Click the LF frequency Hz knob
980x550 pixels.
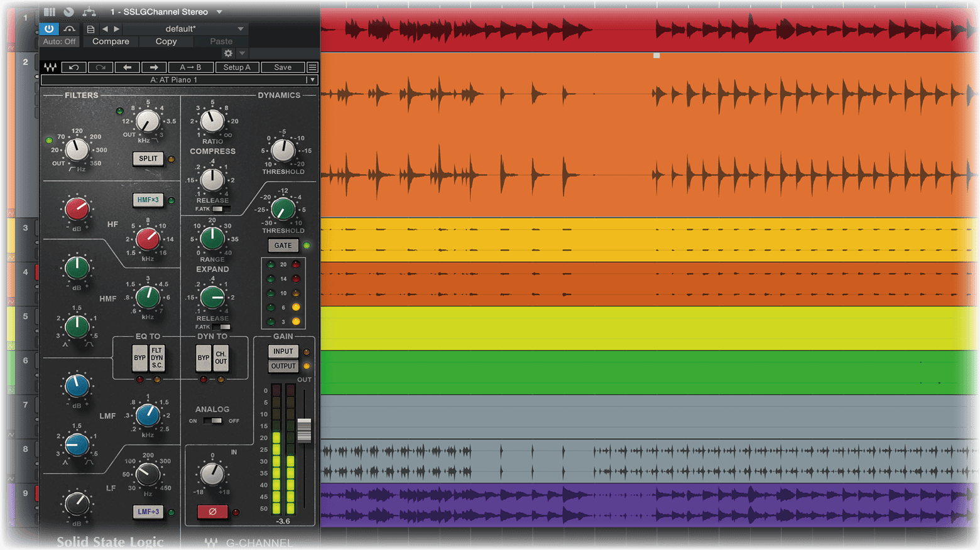(148, 474)
